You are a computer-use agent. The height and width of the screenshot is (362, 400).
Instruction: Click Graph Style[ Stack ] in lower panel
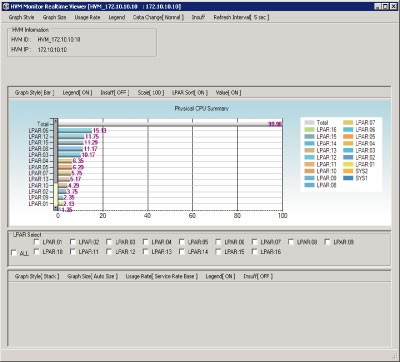click(x=37, y=276)
